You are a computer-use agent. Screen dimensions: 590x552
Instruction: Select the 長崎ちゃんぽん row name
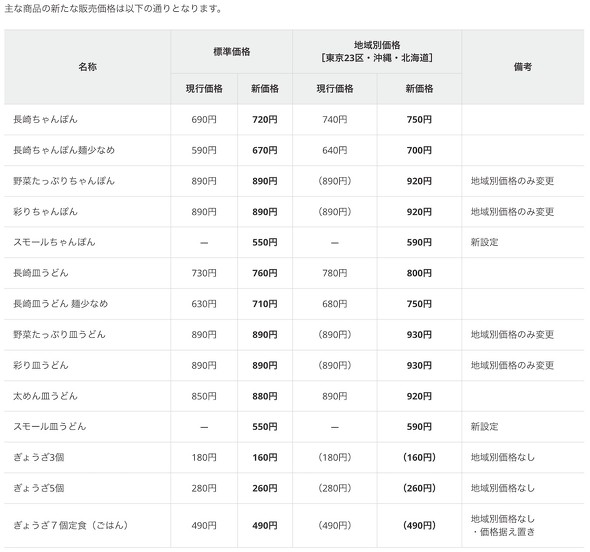coord(45,119)
